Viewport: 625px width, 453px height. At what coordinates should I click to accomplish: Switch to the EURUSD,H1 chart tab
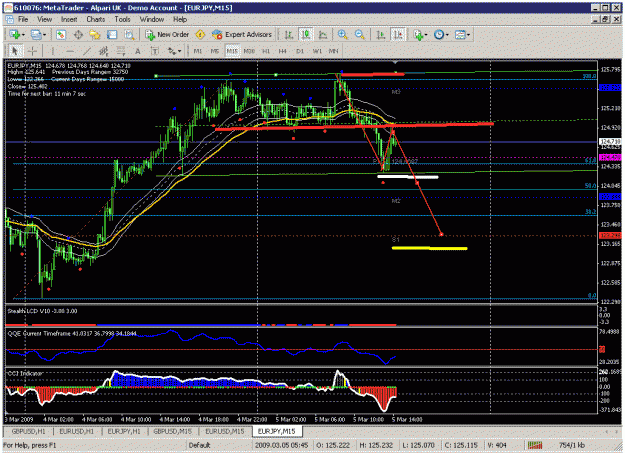pos(77,431)
